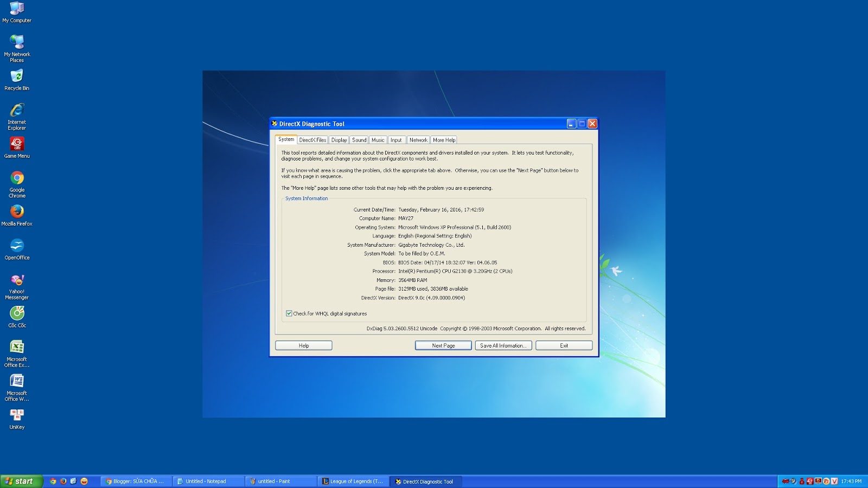Screen dimensions: 868x488
Task: Launch Google Chrome desktop shortcut
Action: [x=17, y=184]
